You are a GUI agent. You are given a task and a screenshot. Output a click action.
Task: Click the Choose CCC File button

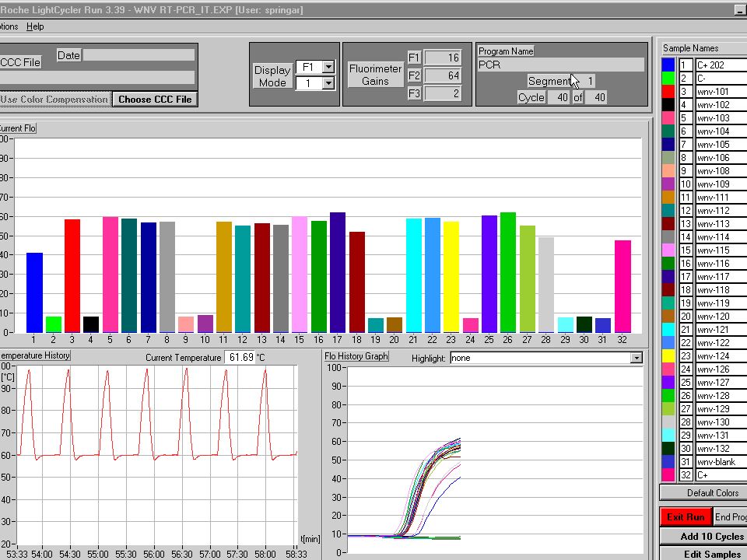coord(155,99)
